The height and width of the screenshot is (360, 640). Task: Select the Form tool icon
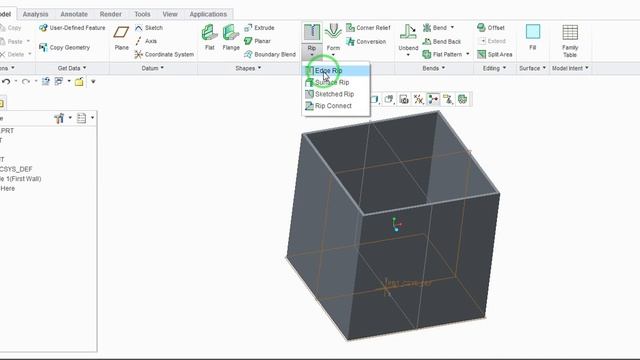click(333, 32)
